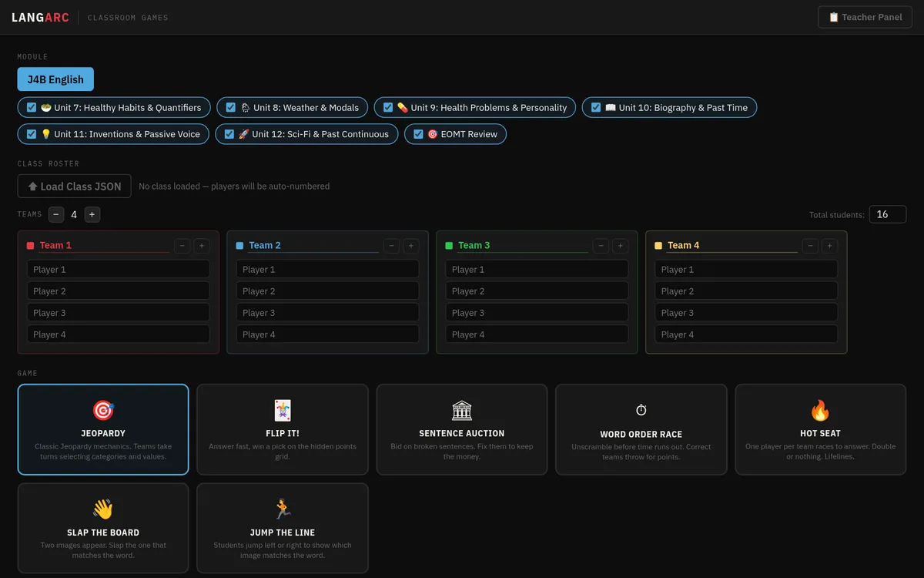
Task: Click Team 1 Player 4 field
Action: point(119,334)
